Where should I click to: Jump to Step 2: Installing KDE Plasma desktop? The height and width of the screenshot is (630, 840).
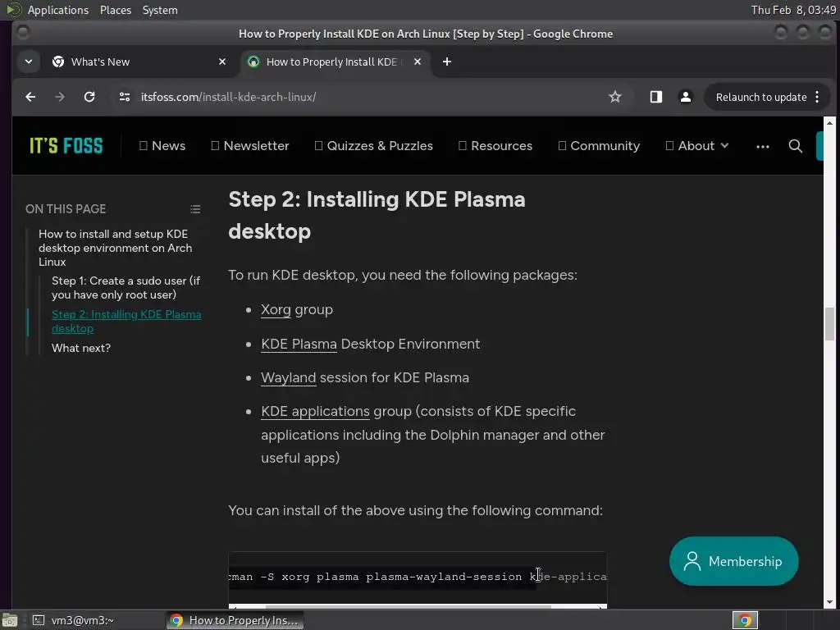[126, 322]
